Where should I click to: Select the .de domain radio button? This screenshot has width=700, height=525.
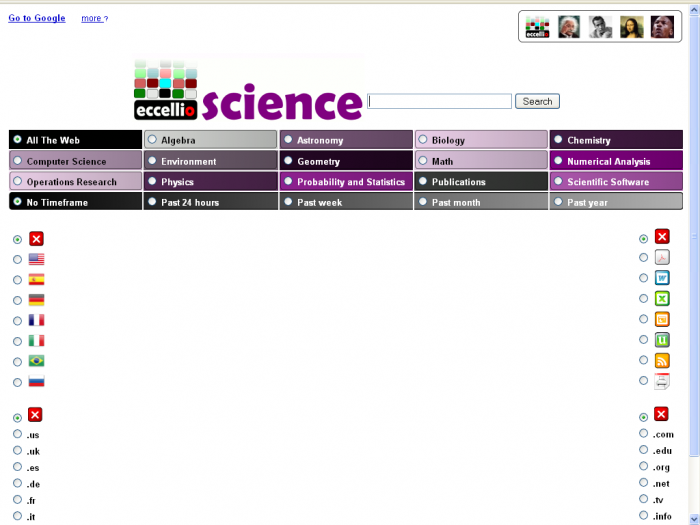(x=17, y=483)
